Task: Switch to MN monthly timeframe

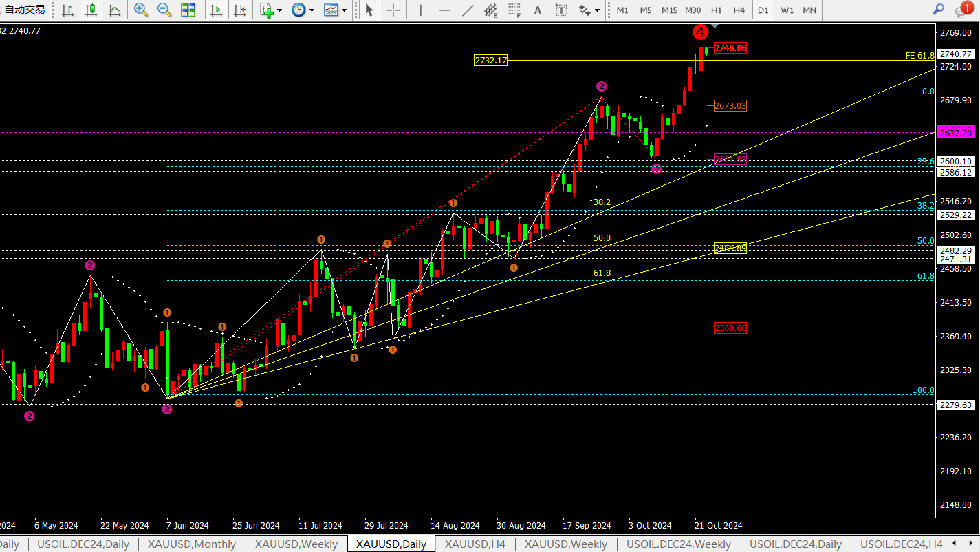Action: tap(810, 10)
